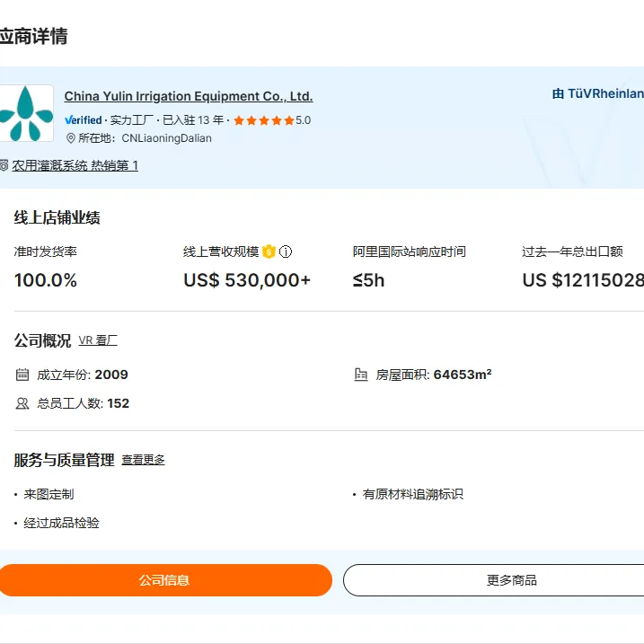
Task: Click the info circle icon next to 线上营收规模
Action: [x=286, y=251]
